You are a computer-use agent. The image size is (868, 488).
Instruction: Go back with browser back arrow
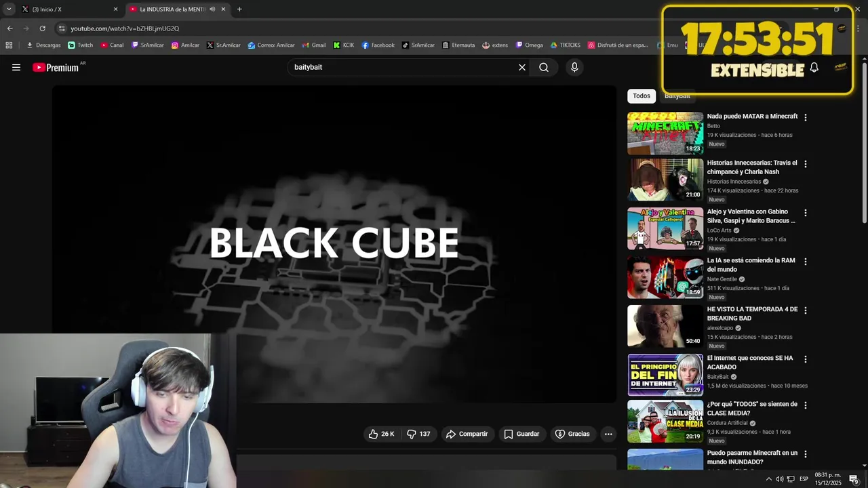point(9,28)
